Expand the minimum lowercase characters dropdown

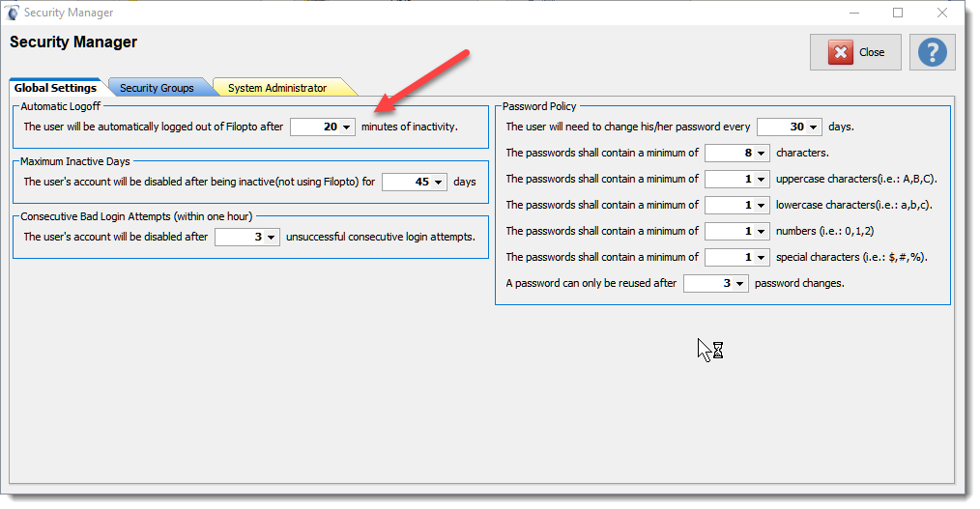737,205
